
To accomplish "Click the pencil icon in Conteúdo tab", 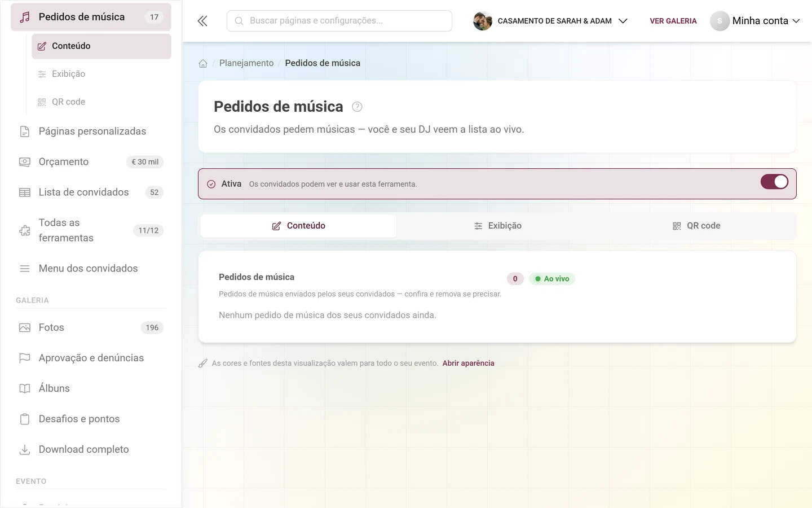I will pyautogui.click(x=276, y=226).
